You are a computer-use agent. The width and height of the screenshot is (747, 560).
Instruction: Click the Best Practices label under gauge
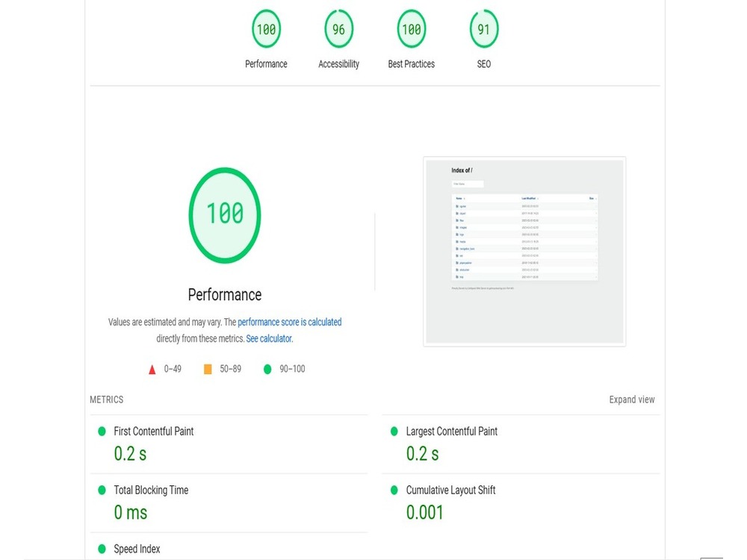411,63
